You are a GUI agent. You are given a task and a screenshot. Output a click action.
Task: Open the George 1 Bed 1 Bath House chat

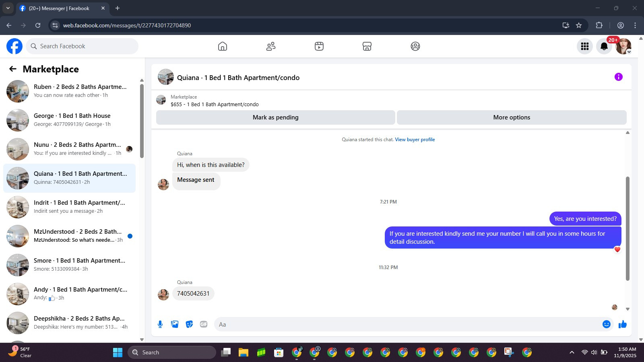pos(69,120)
